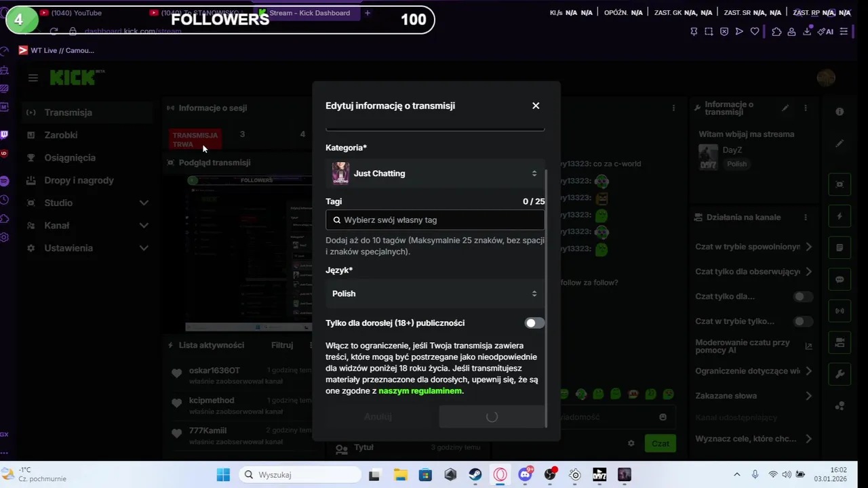The image size is (868, 488).
Task: Click the Windows Start button
Action: point(223,475)
